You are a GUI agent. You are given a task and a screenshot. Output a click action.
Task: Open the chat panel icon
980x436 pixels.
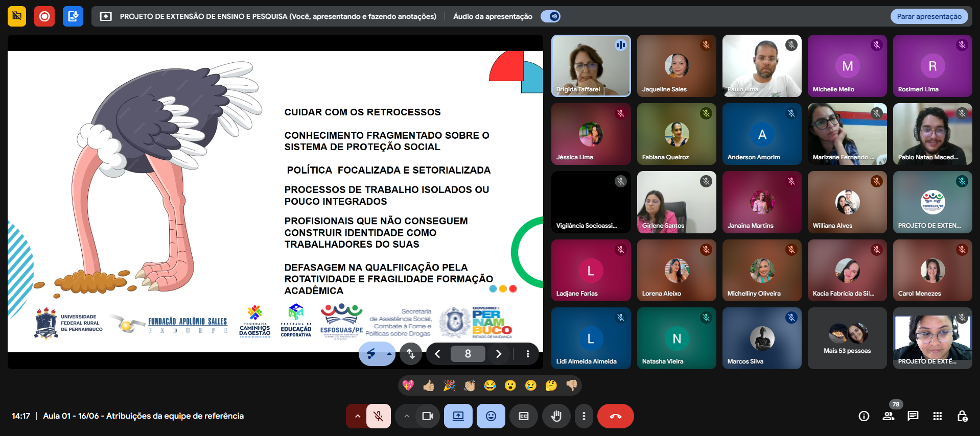(x=913, y=416)
